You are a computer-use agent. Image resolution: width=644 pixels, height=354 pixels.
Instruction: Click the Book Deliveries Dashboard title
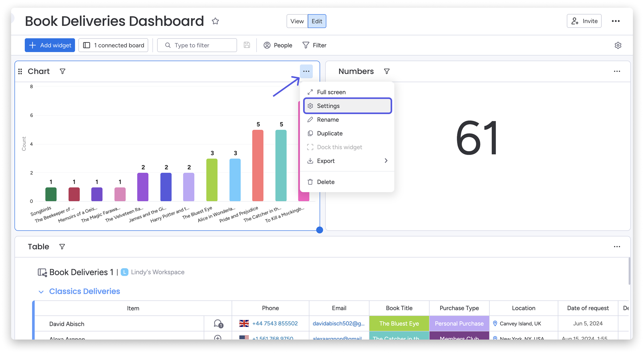[x=114, y=21]
